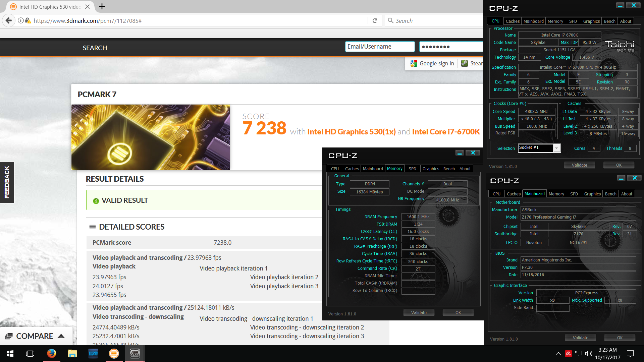Open Task View from the taskbar
644x362 pixels.
[30, 354]
